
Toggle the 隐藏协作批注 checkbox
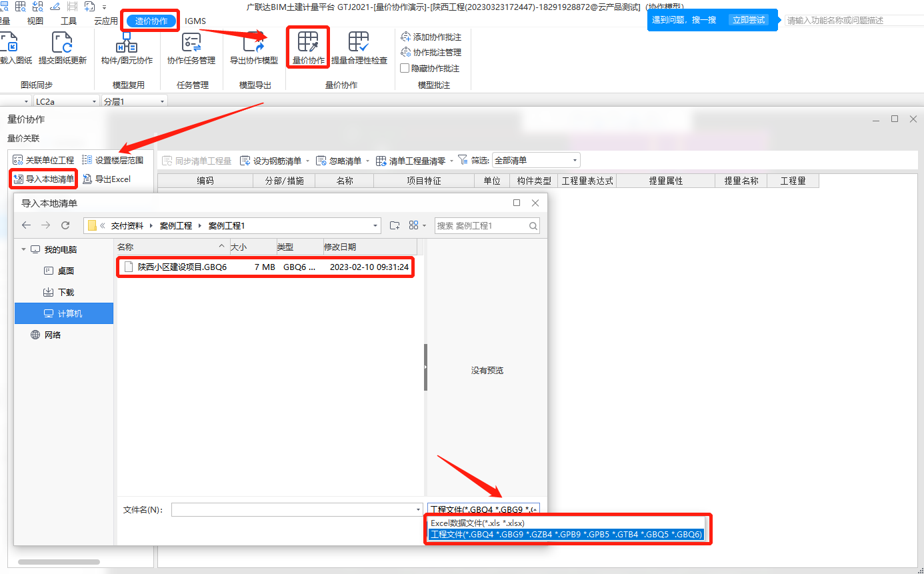(405, 68)
